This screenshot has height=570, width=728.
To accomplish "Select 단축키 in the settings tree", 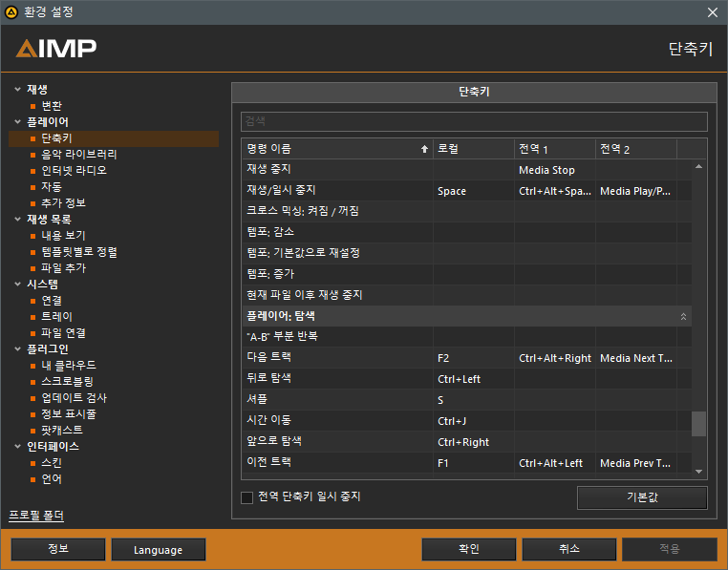I will [x=114, y=138].
